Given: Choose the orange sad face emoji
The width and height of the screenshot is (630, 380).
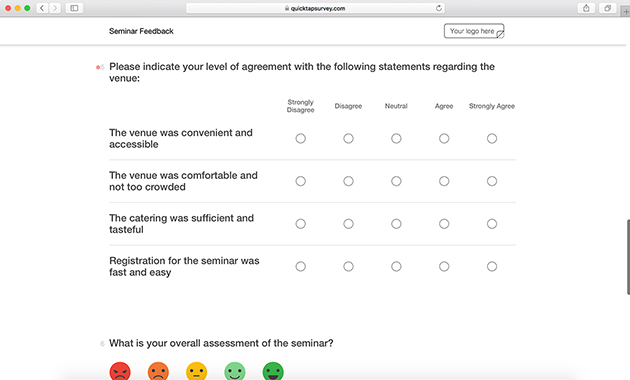Looking at the screenshot, I should coord(158,372).
